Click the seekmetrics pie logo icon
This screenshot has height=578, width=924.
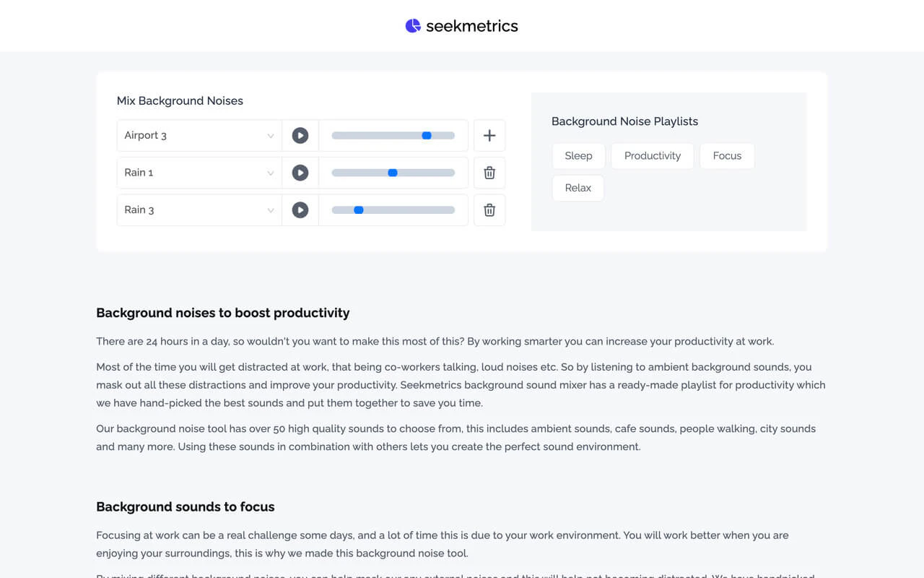tap(413, 26)
